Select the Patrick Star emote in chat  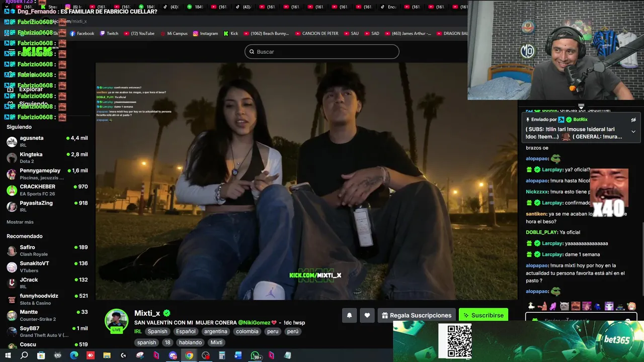(542, 306)
